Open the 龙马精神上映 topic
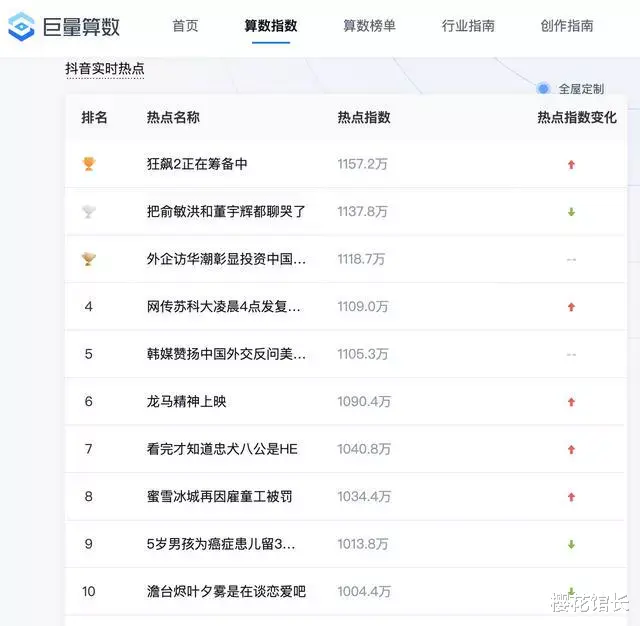 point(187,402)
